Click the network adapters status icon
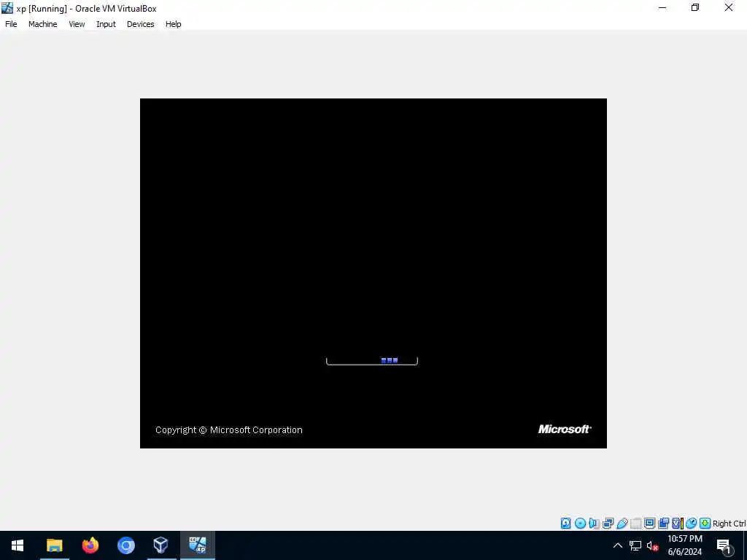The height and width of the screenshot is (560, 747). coord(608,524)
